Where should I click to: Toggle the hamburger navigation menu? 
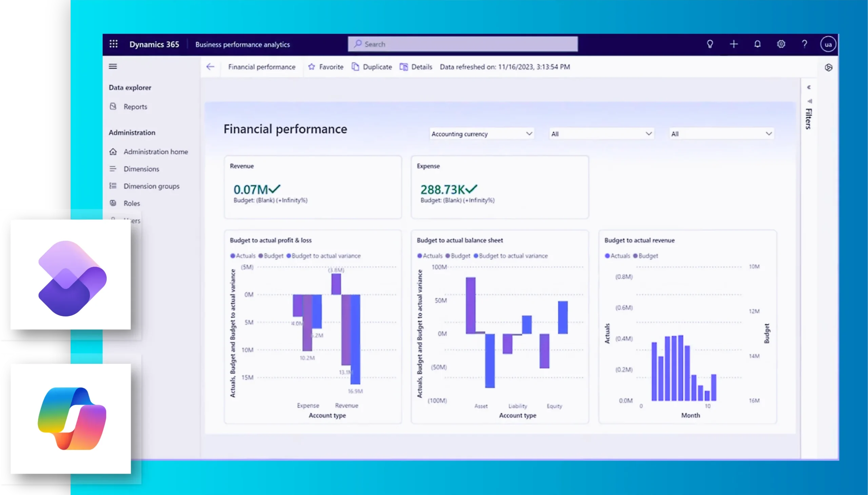tap(113, 67)
